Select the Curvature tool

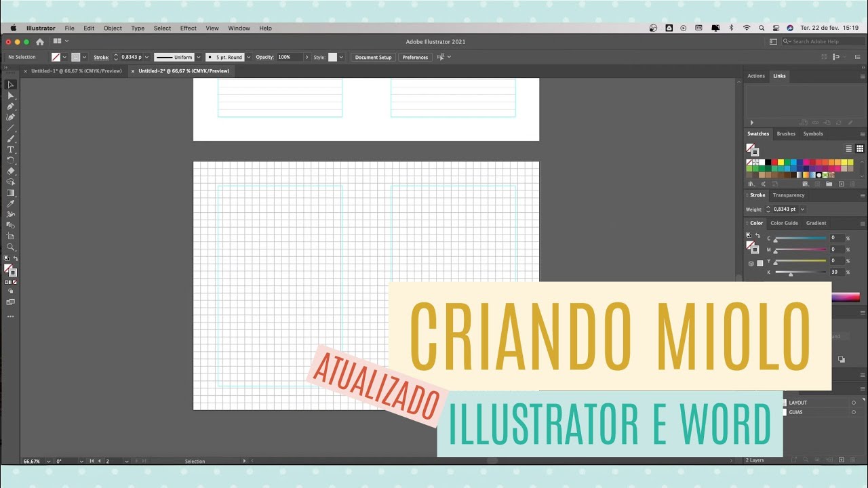click(x=11, y=117)
